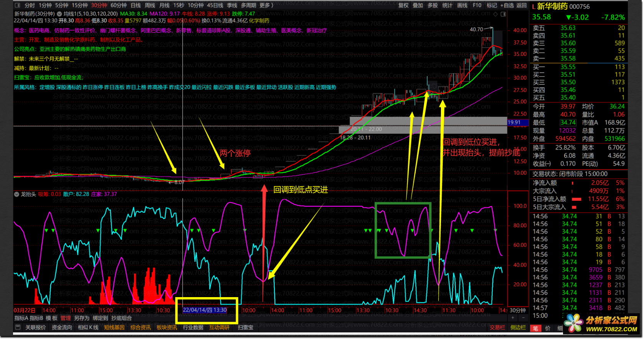Expand the 更多 periods menu

[266, 5]
